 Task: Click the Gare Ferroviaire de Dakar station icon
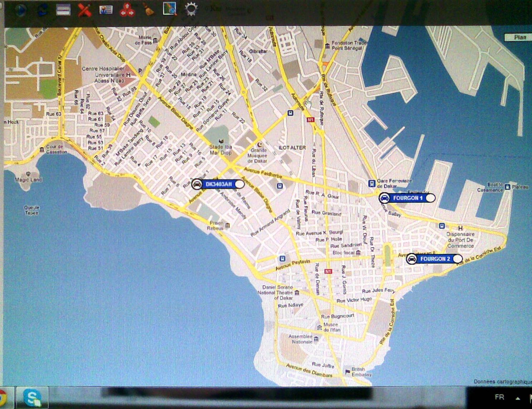(x=372, y=183)
